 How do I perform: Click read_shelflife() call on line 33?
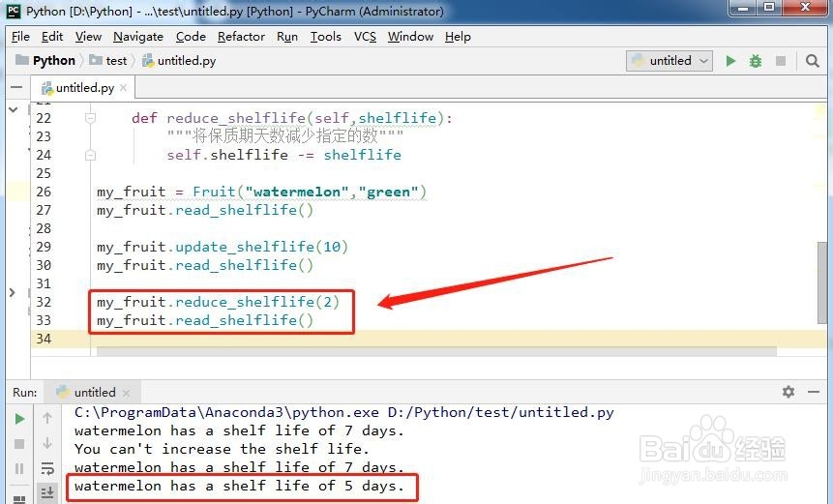click(245, 321)
